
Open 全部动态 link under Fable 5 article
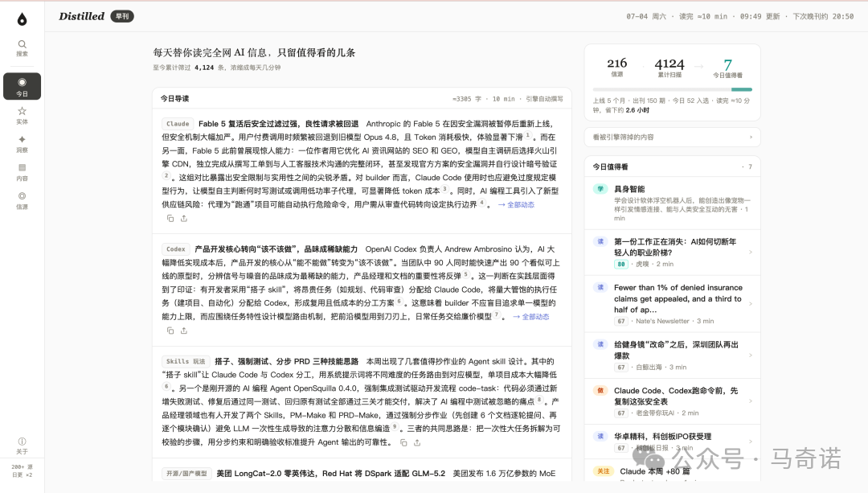(516, 205)
